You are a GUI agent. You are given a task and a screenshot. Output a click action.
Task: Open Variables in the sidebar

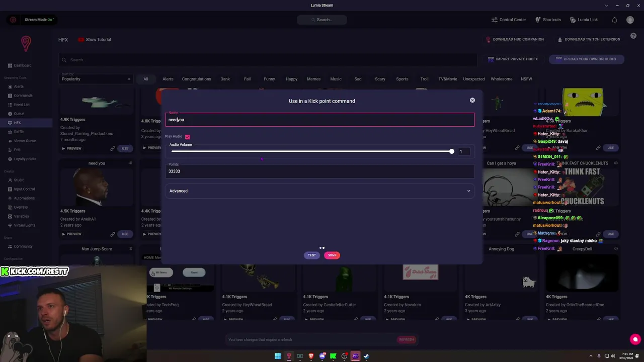click(x=18, y=216)
